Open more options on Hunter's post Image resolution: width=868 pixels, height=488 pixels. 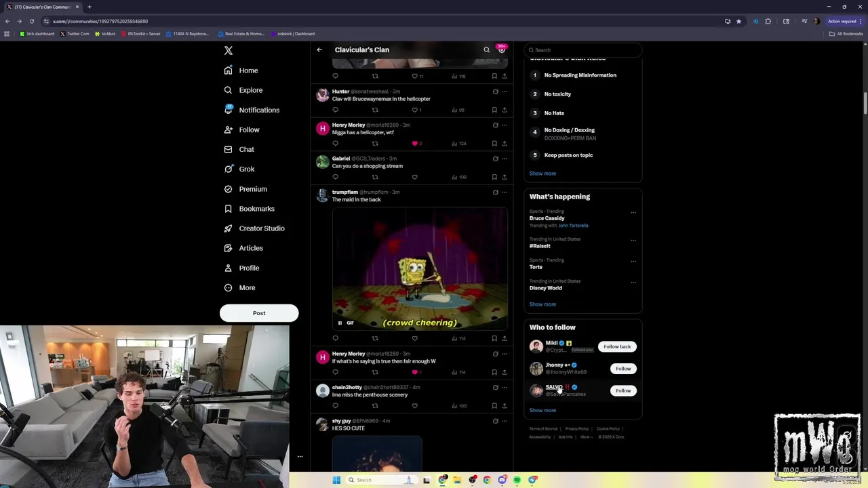click(505, 91)
